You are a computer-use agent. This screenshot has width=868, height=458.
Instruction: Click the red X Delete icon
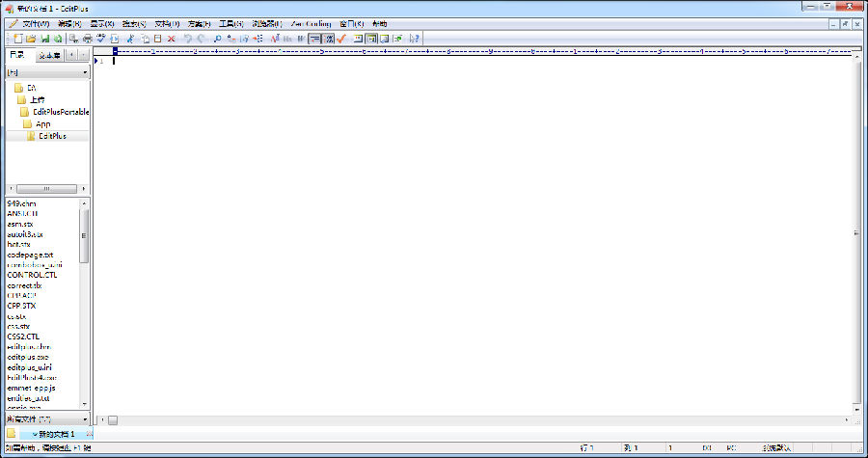[171, 39]
